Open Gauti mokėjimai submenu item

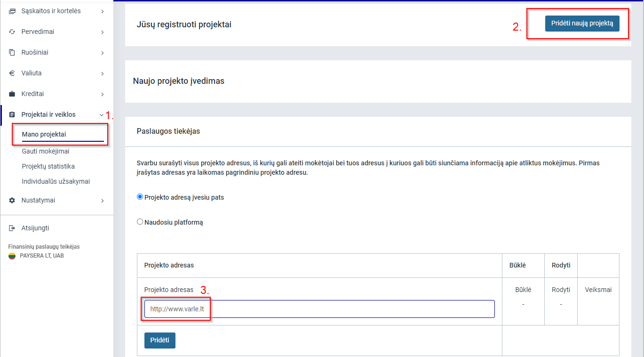[x=46, y=151]
